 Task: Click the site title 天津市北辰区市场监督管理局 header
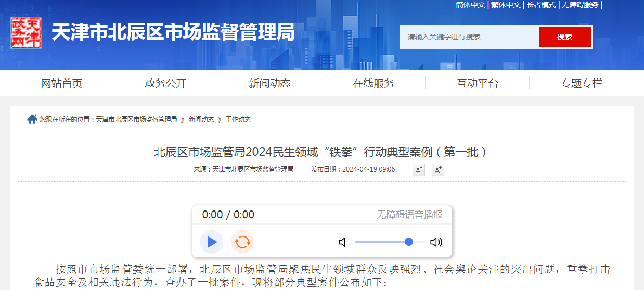point(173,32)
